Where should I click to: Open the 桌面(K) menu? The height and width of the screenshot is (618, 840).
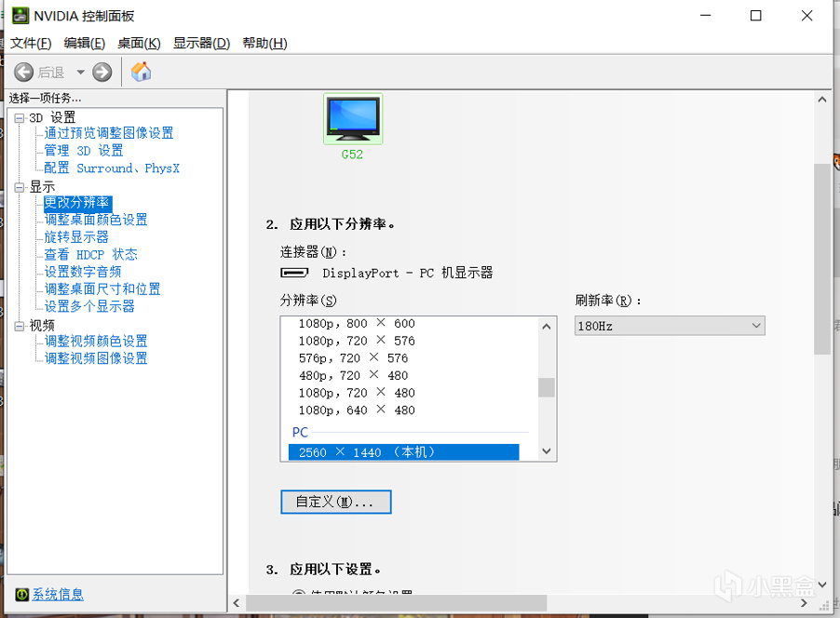(139, 43)
